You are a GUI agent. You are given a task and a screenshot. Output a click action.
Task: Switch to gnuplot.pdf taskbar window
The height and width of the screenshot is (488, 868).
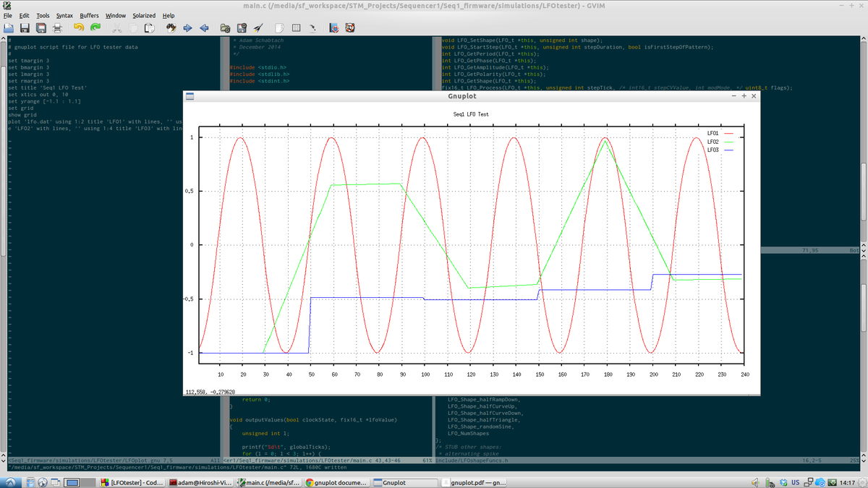pyautogui.click(x=473, y=482)
